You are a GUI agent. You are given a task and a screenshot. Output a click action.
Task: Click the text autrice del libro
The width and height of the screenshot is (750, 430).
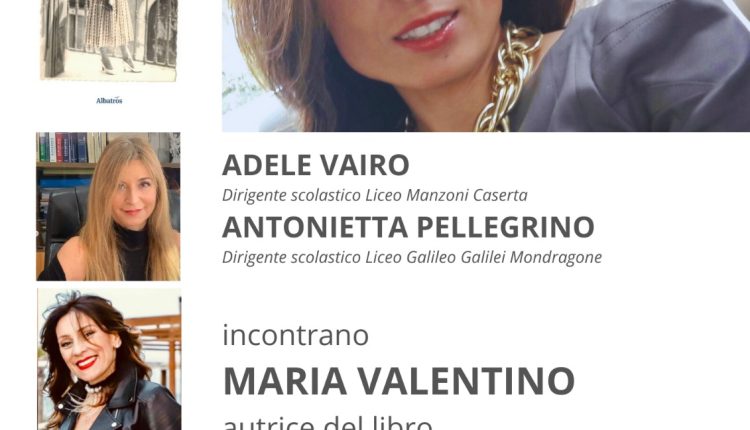pos(328,422)
